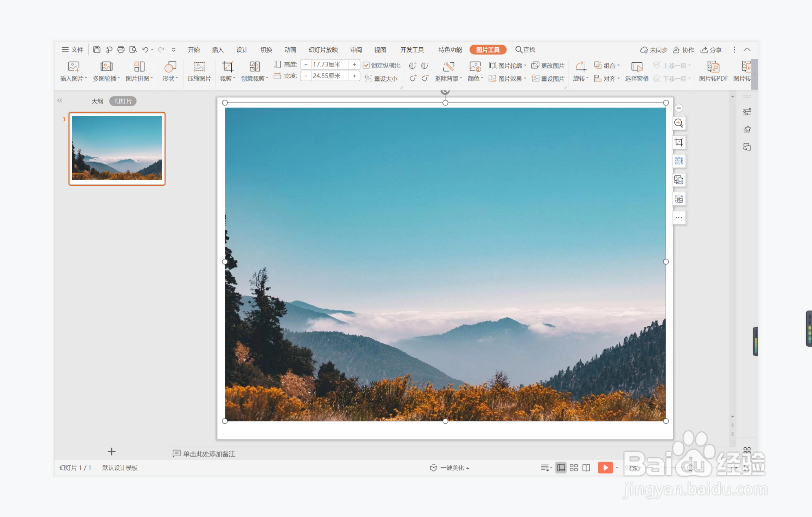The width and height of the screenshot is (812, 517).
Task: Click the Redo arrow icon
Action: pyautogui.click(x=161, y=50)
